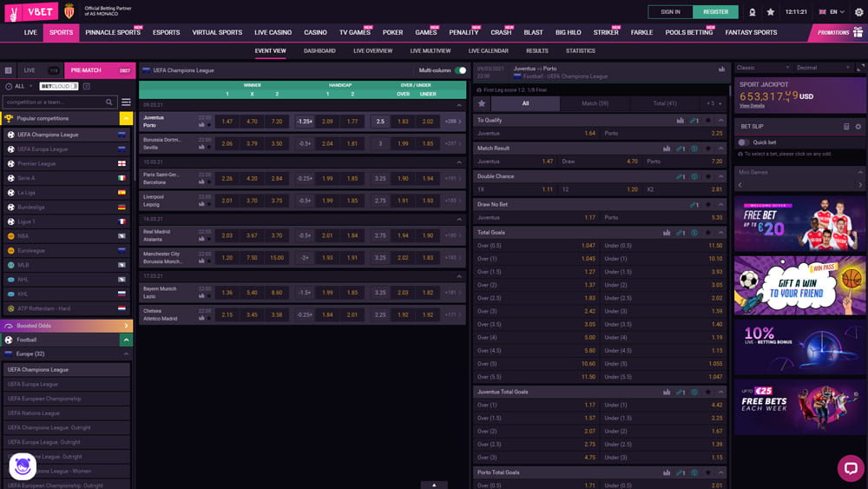Open ESPORTS in top navigation
This screenshot has height=489, width=868.
166,33
